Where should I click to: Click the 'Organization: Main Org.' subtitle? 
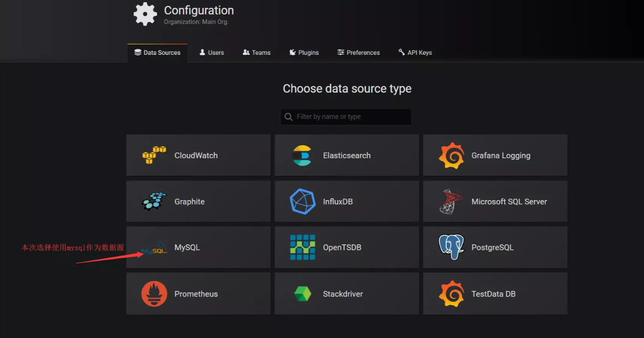[196, 21]
